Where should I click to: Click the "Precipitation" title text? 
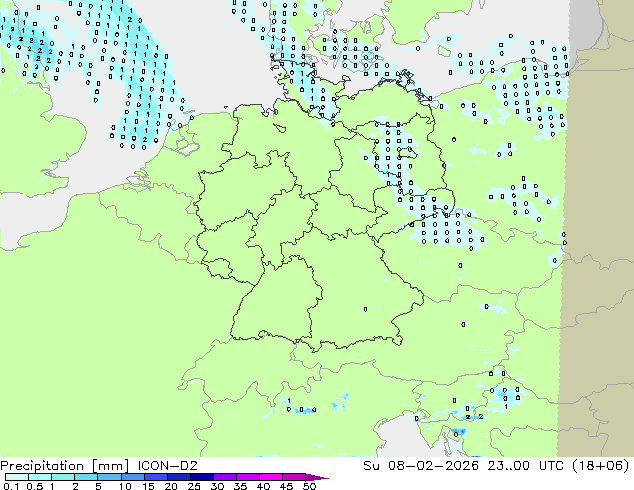click(x=42, y=466)
